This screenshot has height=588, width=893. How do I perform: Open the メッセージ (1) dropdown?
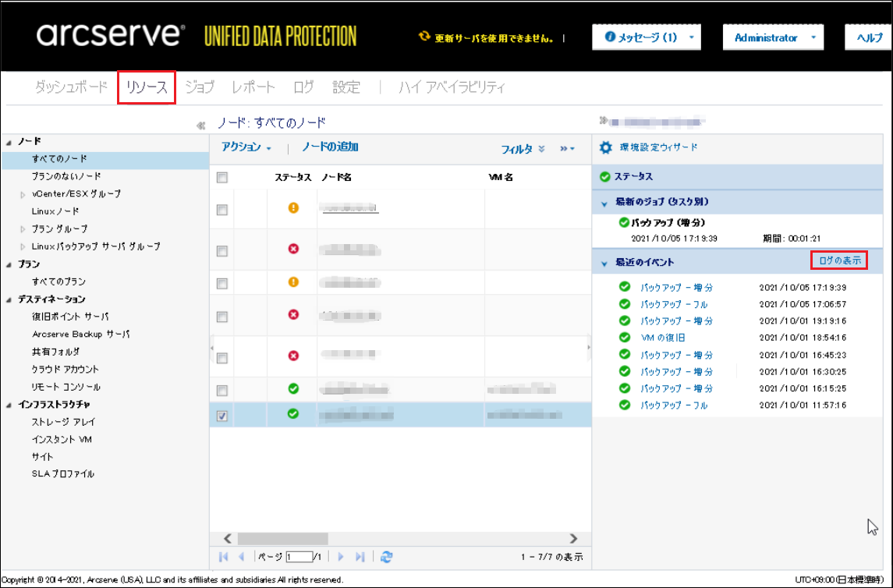tap(647, 37)
